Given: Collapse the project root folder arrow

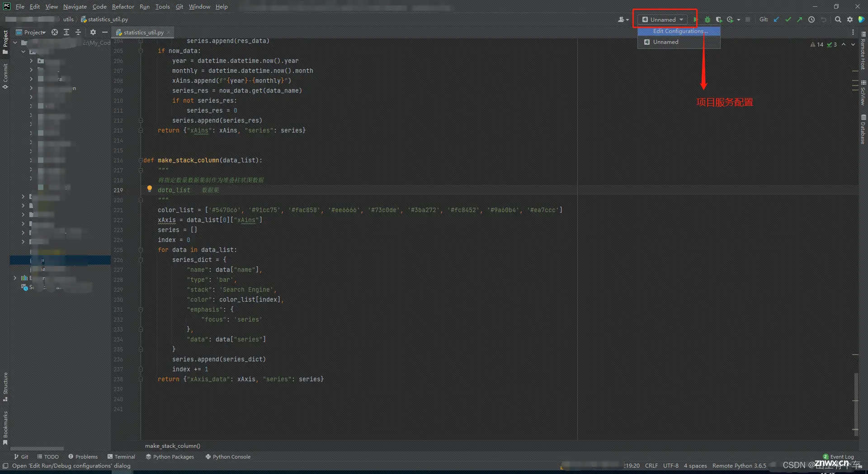Looking at the screenshot, I should (x=15, y=43).
